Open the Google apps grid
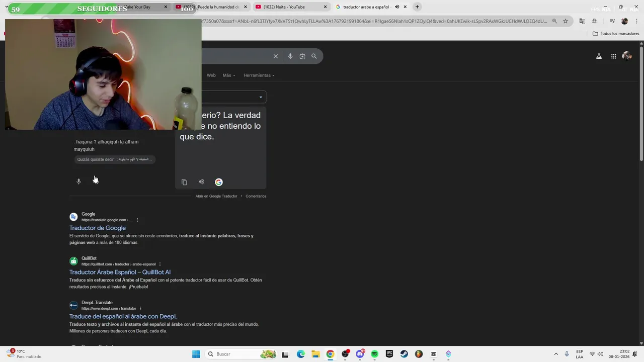The image size is (644, 362). pyautogui.click(x=614, y=56)
